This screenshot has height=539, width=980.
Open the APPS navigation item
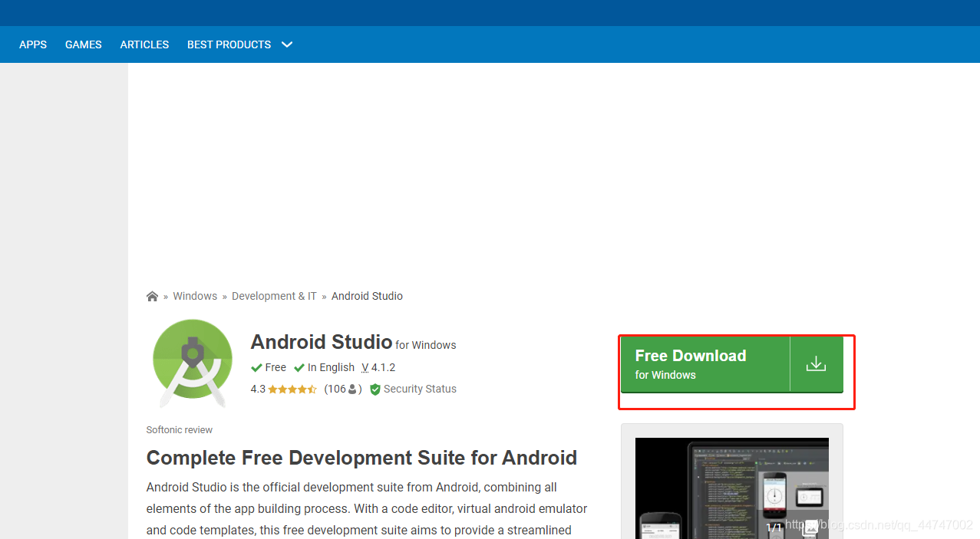pyautogui.click(x=33, y=44)
